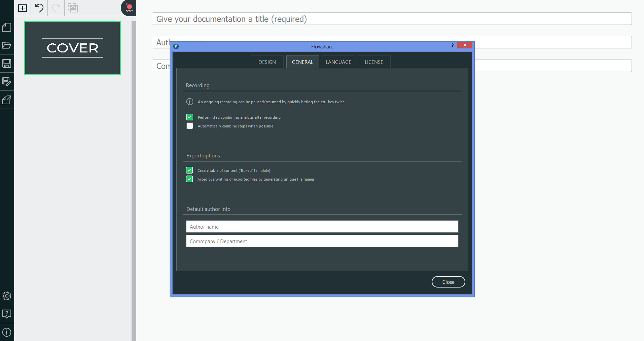Click the add new step icon
Image resolution: width=644 pixels, height=341 pixels.
(x=23, y=8)
